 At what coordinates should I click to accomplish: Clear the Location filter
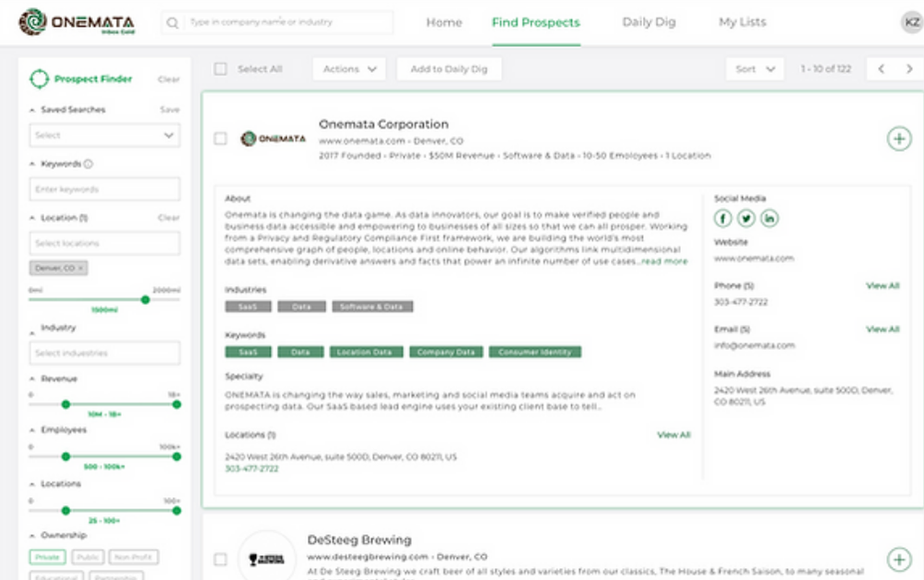pyautogui.click(x=168, y=218)
